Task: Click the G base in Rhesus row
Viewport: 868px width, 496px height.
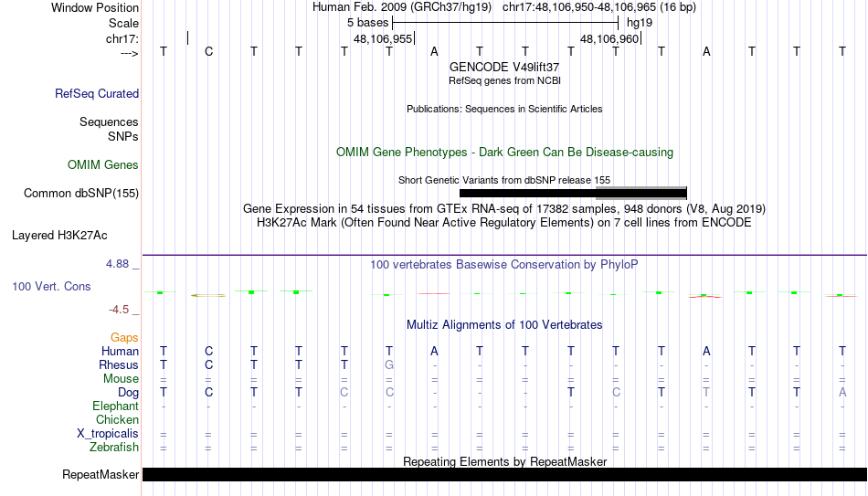Action: coord(389,364)
